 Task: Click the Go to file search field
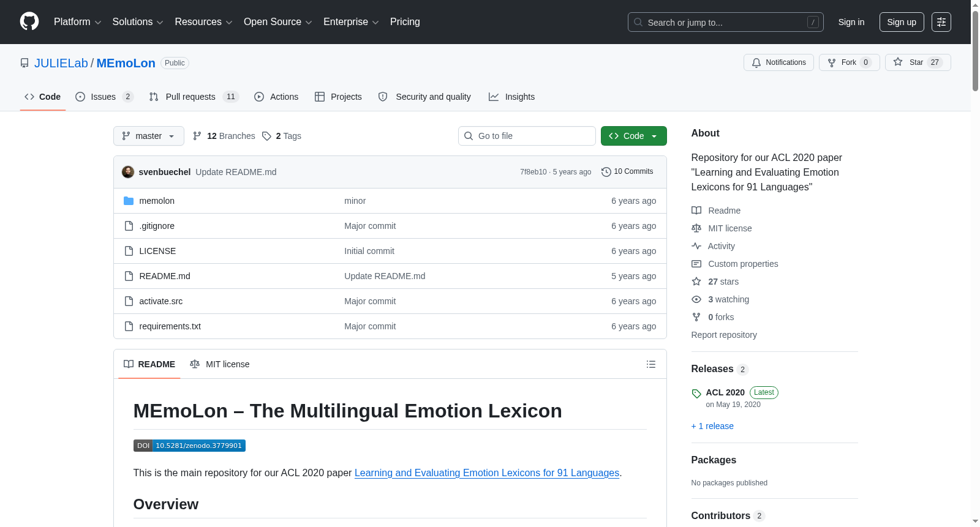pyautogui.click(x=527, y=136)
